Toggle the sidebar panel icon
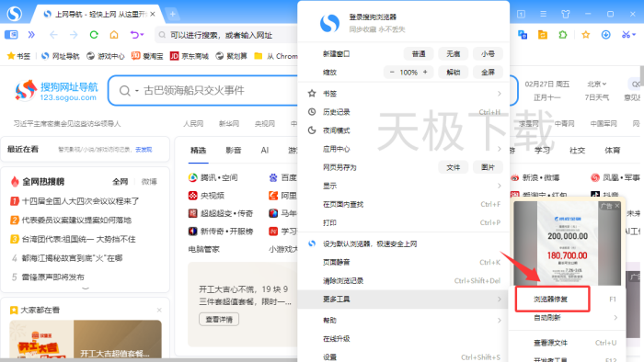This screenshot has width=644, height=362. click(x=11, y=35)
